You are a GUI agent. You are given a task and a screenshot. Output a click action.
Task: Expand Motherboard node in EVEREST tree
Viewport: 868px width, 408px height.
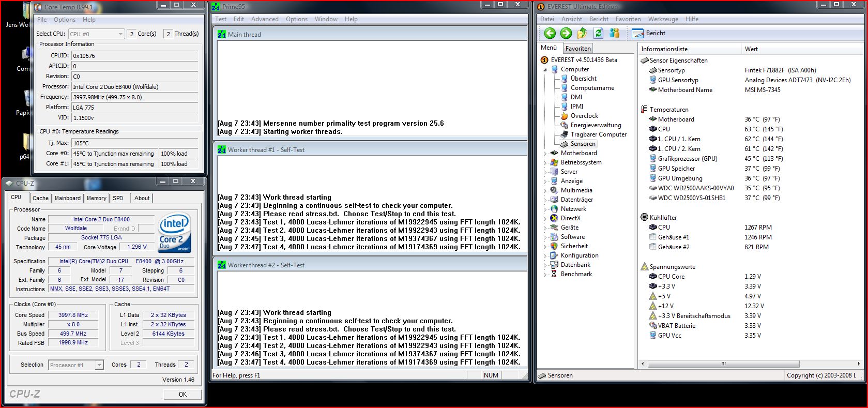click(x=545, y=154)
